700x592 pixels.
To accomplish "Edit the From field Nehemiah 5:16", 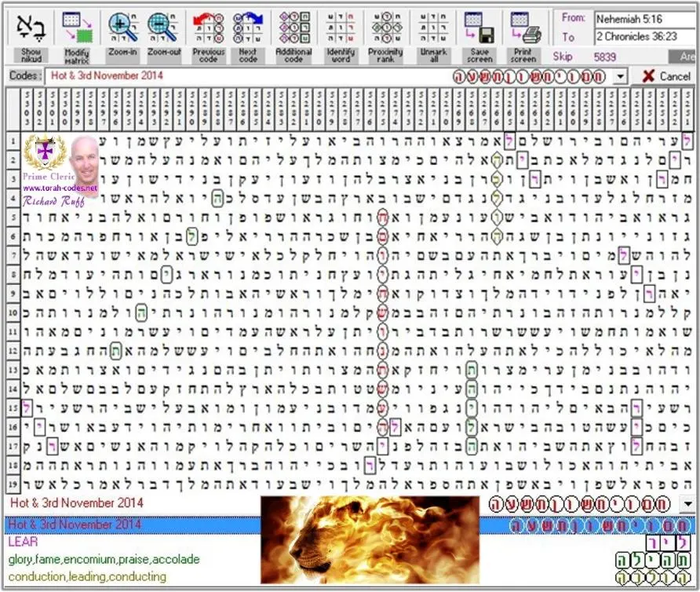I will point(645,19).
